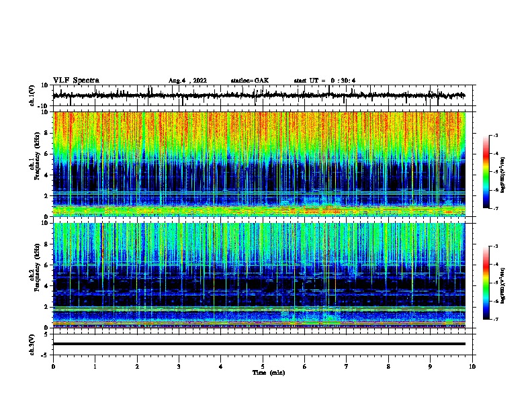Click the "4" kHz tick on ch.2 spectrogram
This screenshot has height=411, width=532.
click(46, 286)
